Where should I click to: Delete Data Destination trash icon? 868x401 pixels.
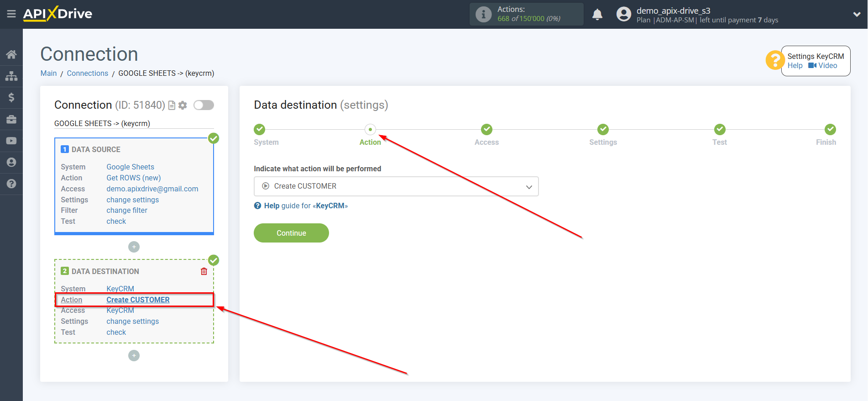coord(204,271)
